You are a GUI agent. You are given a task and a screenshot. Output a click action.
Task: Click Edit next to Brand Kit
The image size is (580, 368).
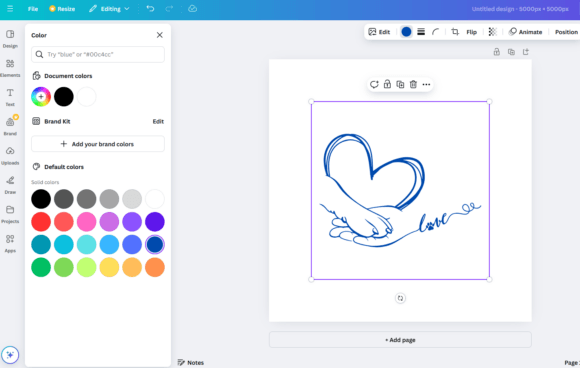point(158,121)
